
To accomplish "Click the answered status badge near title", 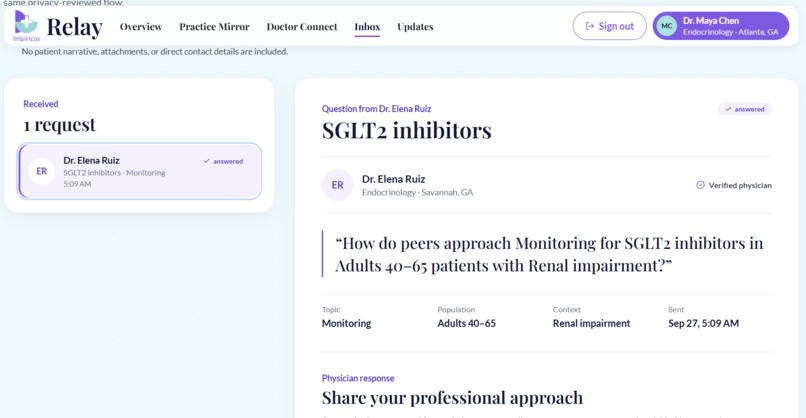I will click(x=744, y=109).
